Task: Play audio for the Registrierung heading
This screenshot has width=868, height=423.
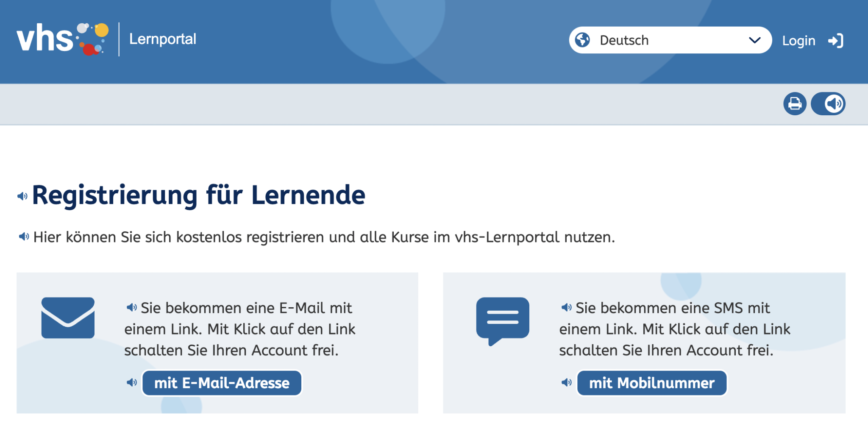Action: (22, 196)
